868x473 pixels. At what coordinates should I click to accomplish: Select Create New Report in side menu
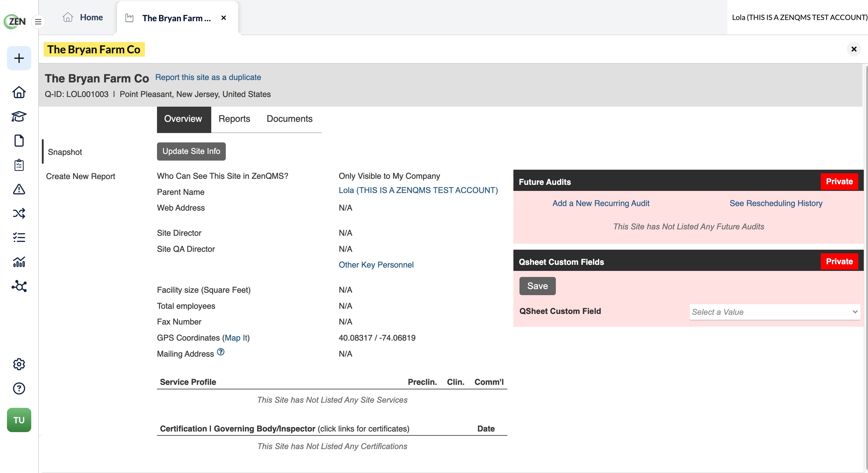click(81, 176)
